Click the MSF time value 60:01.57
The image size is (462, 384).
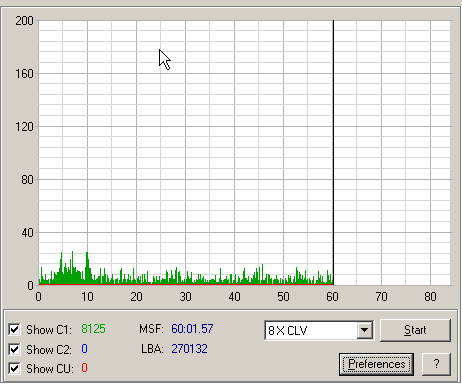click(192, 329)
